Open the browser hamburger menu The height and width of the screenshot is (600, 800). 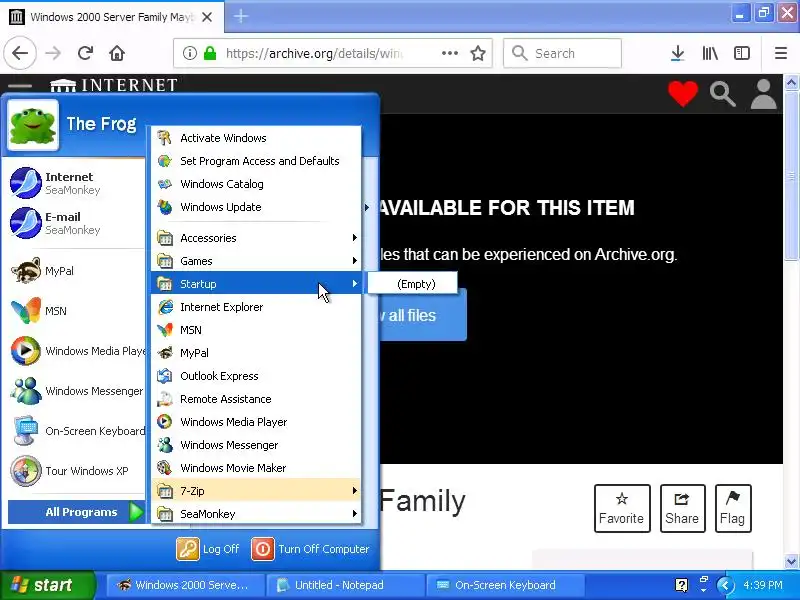coord(781,53)
